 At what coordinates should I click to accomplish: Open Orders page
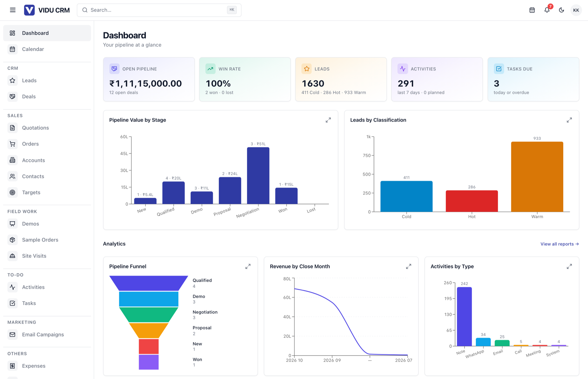pyautogui.click(x=47, y=144)
